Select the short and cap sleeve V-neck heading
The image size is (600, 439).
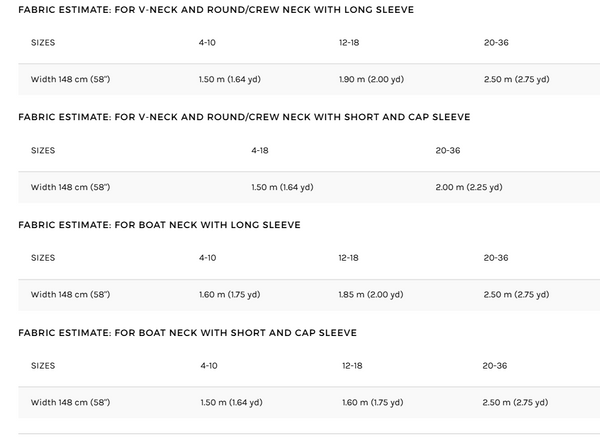(244, 117)
